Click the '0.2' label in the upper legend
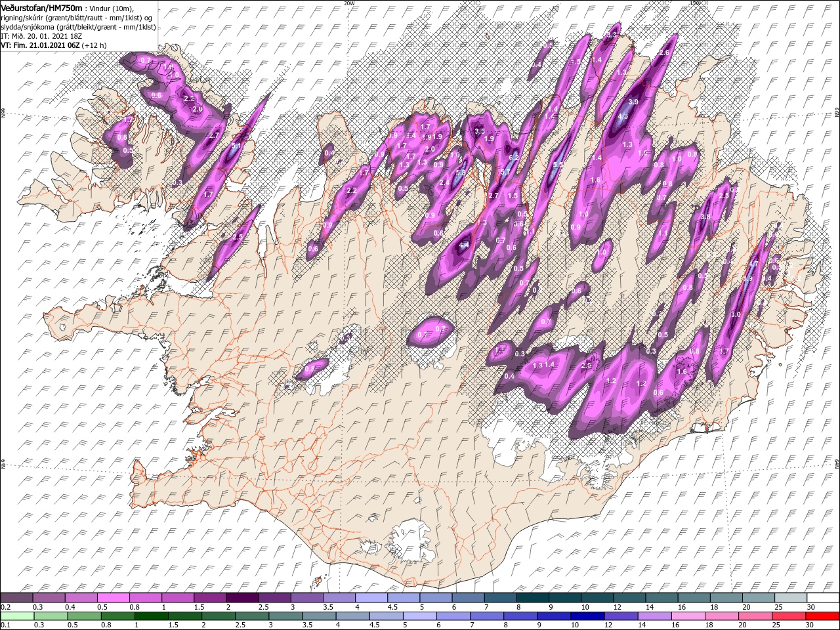 [6, 607]
